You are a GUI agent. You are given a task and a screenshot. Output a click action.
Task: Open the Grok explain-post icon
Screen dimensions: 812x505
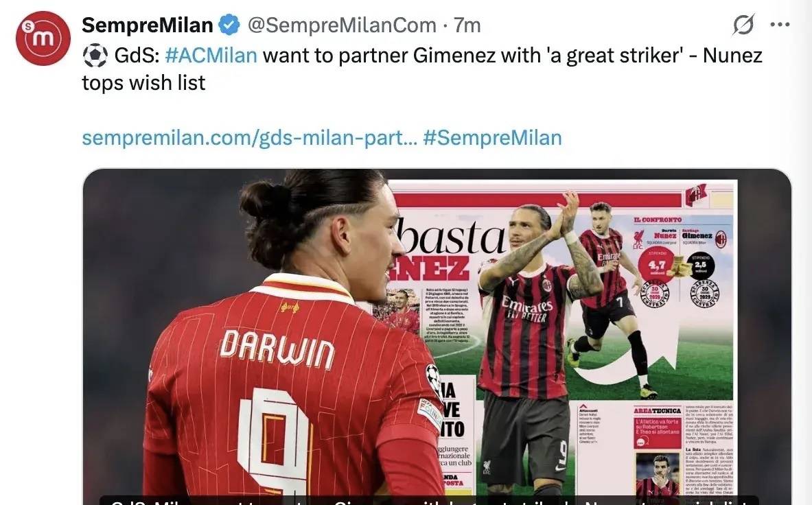tap(743, 24)
